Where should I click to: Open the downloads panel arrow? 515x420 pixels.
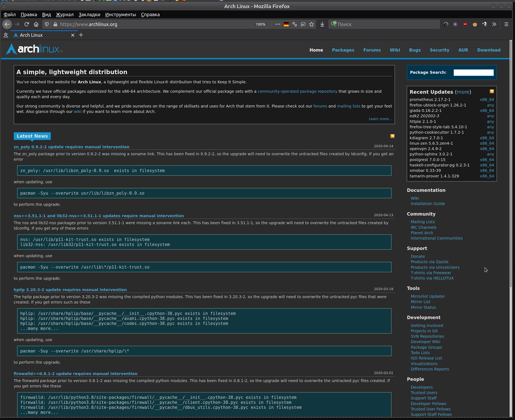[x=322, y=24]
